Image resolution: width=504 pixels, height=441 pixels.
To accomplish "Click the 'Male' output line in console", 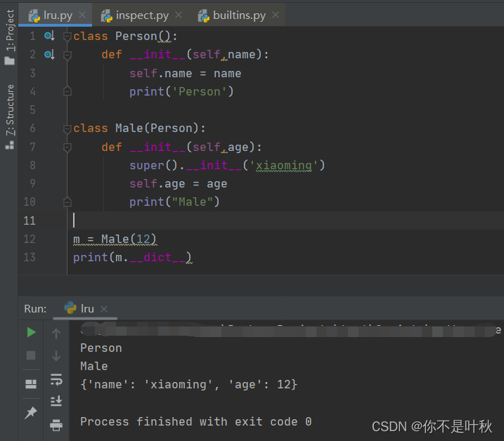I will (x=94, y=366).
